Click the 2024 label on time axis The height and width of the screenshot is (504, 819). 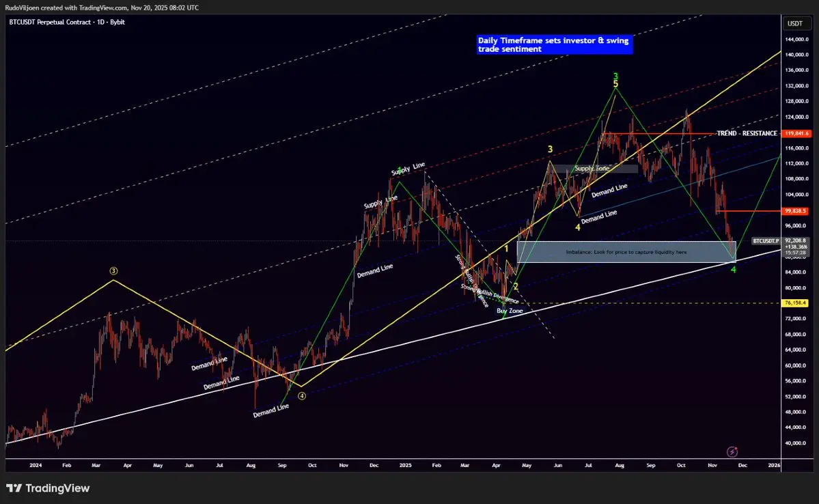pos(36,465)
